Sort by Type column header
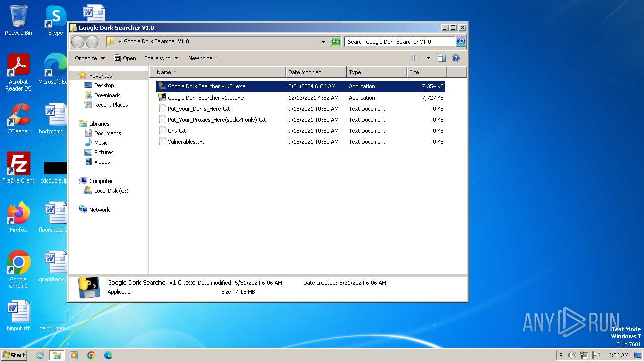Viewport: 644px width, 362px height. (x=376, y=72)
